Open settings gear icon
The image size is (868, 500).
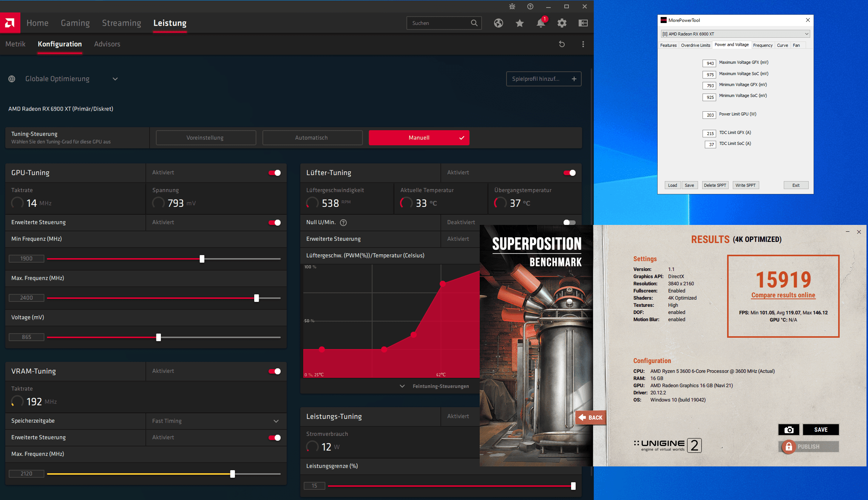562,23
